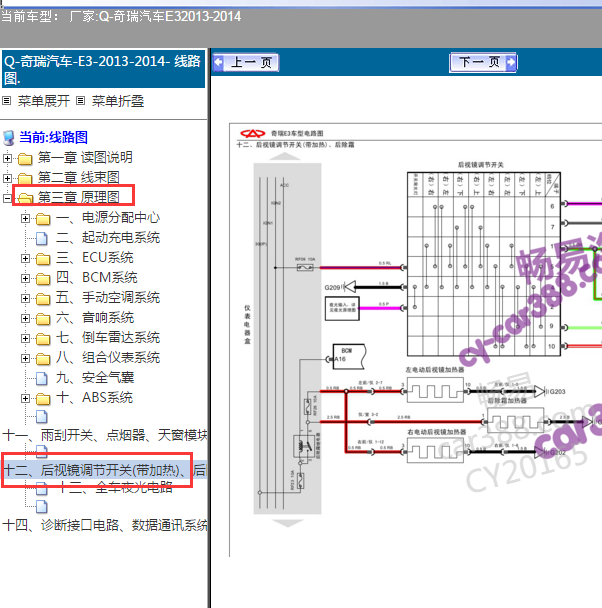Expand 三、ECU系统 node
Screen dimensions: 602x608
coord(25,259)
